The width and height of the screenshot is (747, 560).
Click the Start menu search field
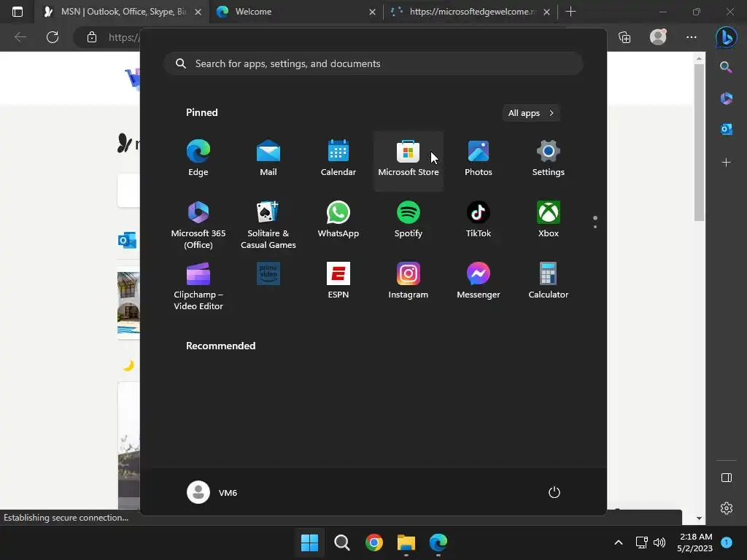[373, 63]
